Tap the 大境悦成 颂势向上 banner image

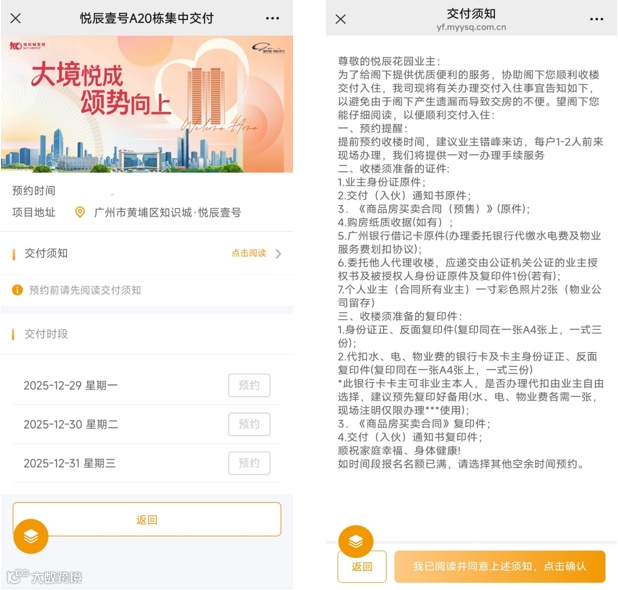point(147,104)
